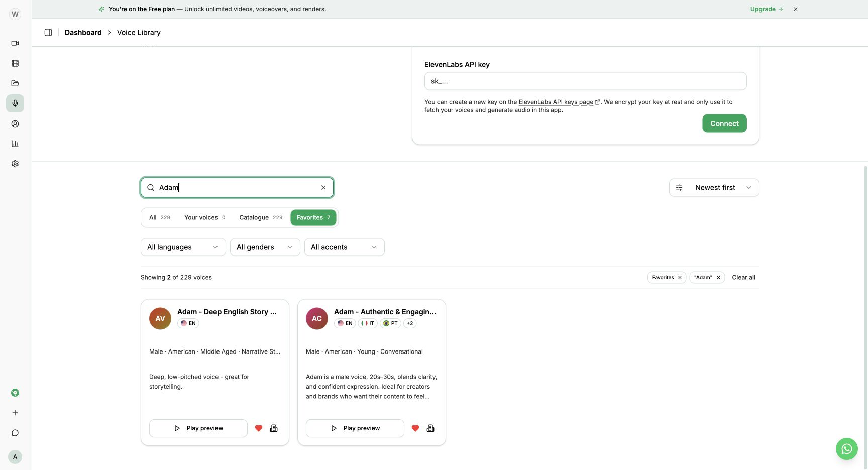Unfavorite the Adam Authentic & Engaging voice
Screen dimensions: 868x470
pyautogui.click(x=415, y=428)
